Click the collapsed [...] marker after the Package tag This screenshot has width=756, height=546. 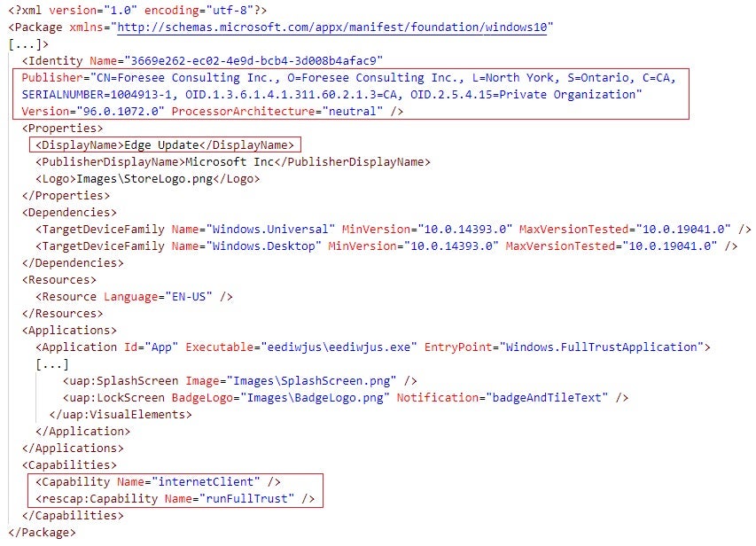tap(26, 44)
